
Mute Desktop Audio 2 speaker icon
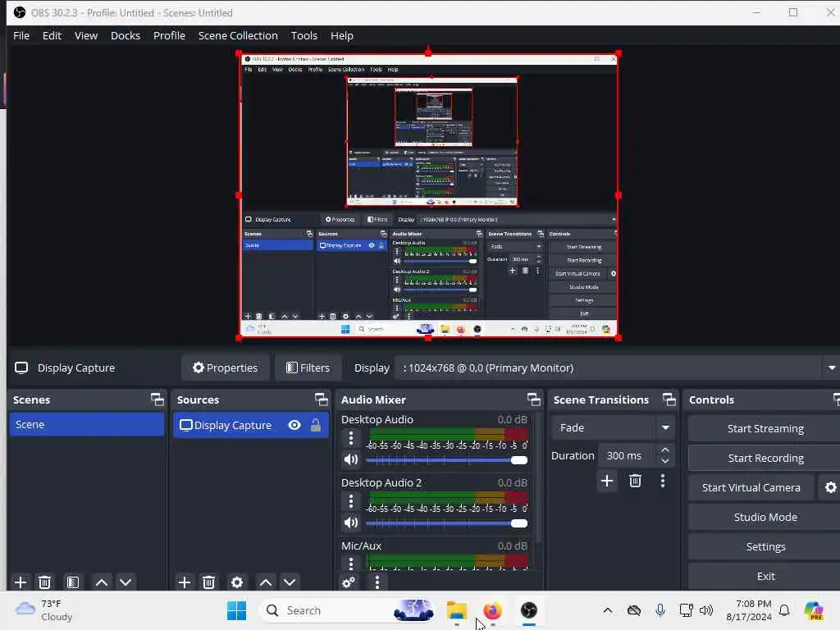tap(351, 523)
